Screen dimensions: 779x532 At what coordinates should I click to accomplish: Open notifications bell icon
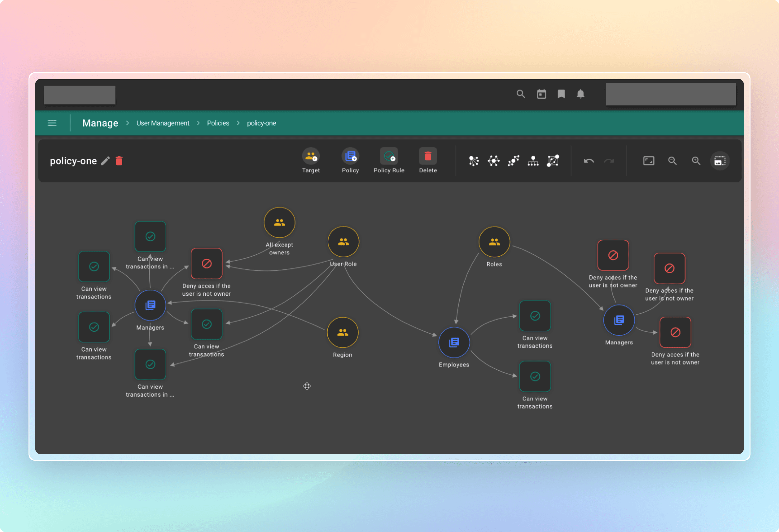pyautogui.click(x=580, y=94)
